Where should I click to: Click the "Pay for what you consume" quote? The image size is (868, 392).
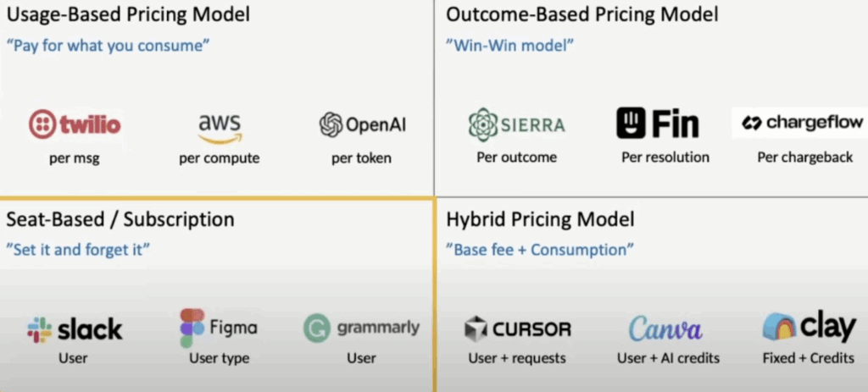click(108, 45)
